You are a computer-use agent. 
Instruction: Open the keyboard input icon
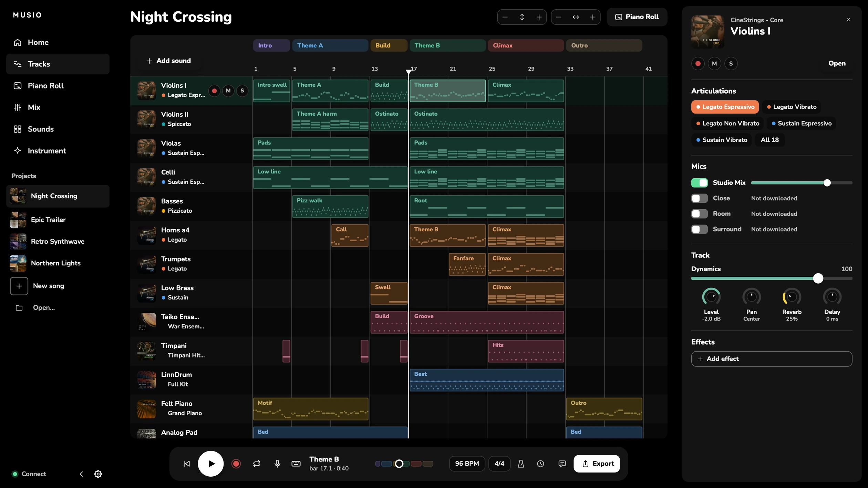(x=296, y=464)
